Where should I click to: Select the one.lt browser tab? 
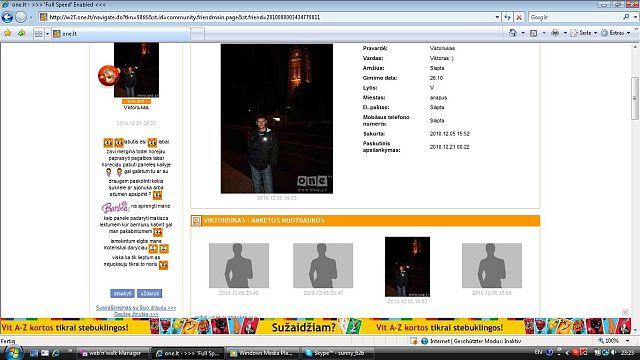[120, 34]
